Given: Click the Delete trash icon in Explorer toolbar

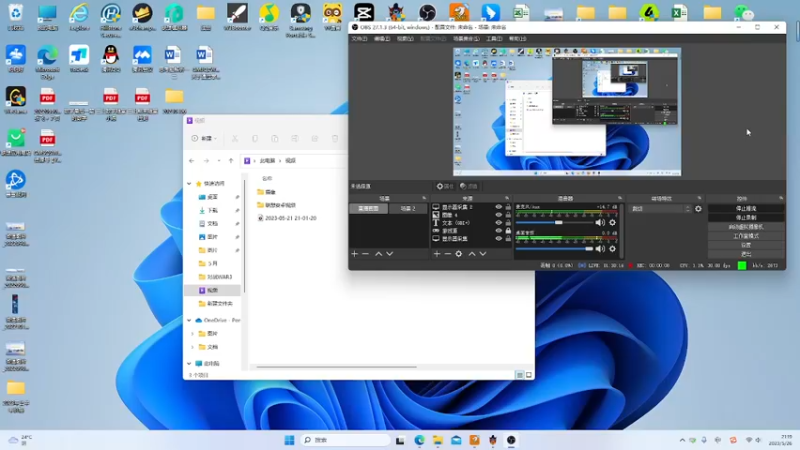Looking at the screenshot, I should click(x=335, y=138).
